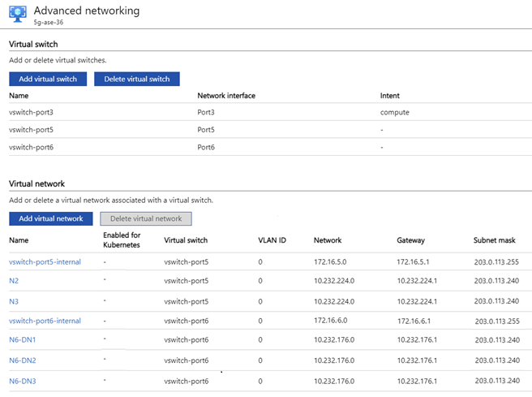Select the vswitch-port5 row in Virtual switch table
The width and height of the screenshot is (532, 397).
[31, 130]
